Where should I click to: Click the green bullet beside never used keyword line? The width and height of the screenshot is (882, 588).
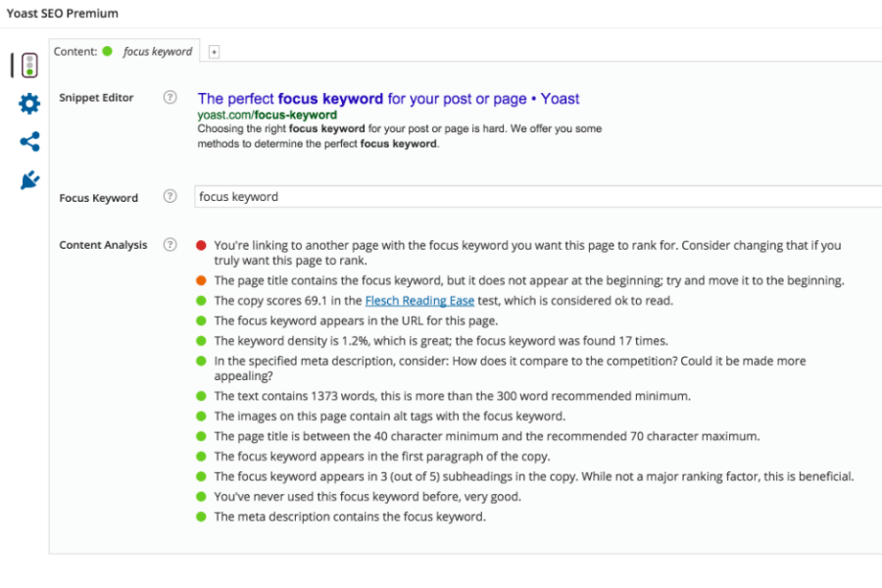[201, 496]
